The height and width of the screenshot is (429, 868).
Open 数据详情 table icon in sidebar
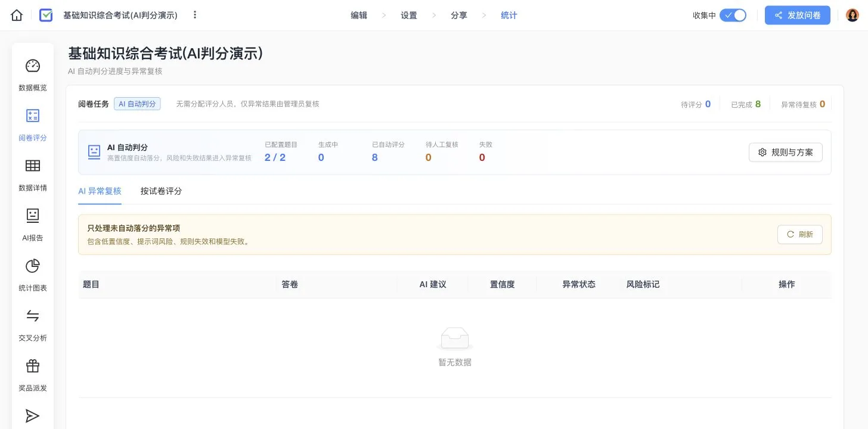coord(33,166)
